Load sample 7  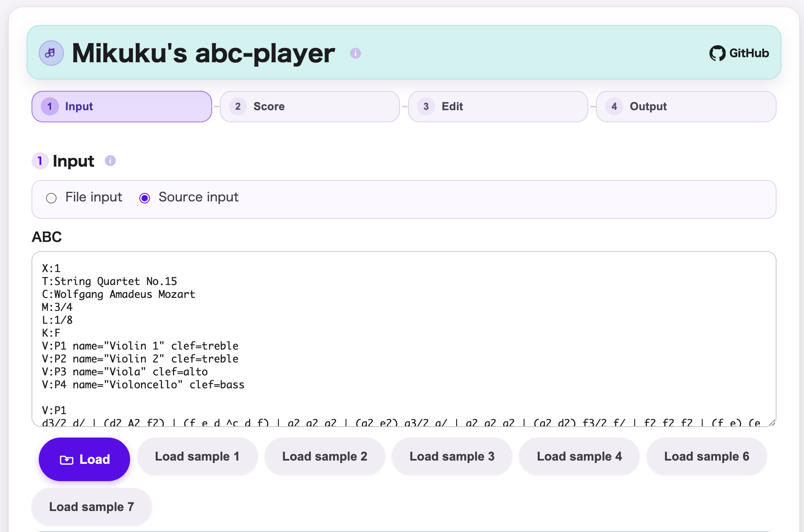[91, 507]
